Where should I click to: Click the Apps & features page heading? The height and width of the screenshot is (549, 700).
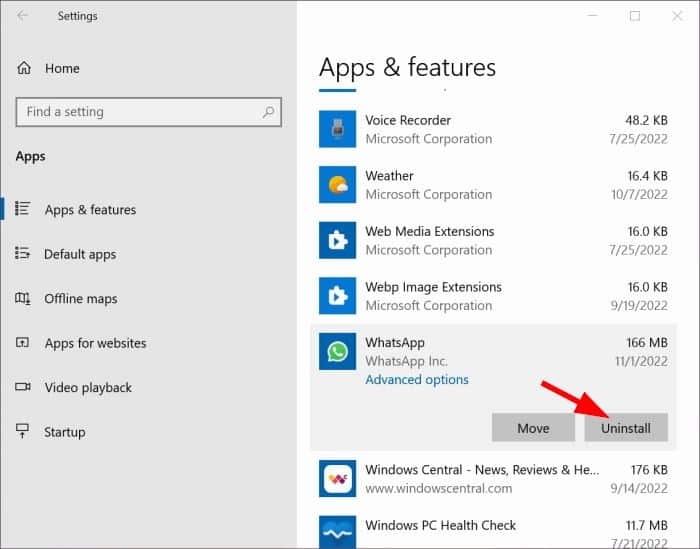[x=407, y=68]
